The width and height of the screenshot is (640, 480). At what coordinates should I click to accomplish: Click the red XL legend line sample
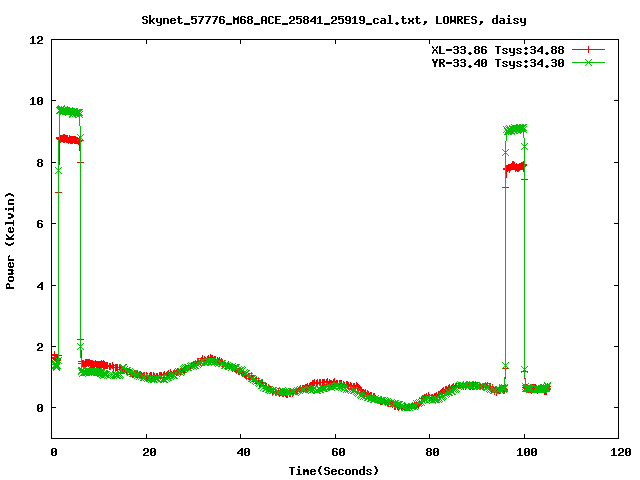tap(589, 49)
